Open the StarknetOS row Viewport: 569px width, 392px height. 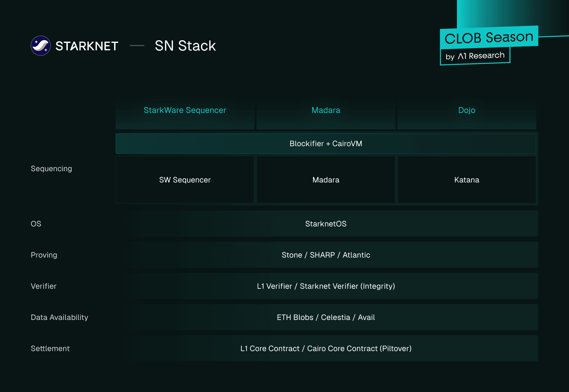point(326,224)
